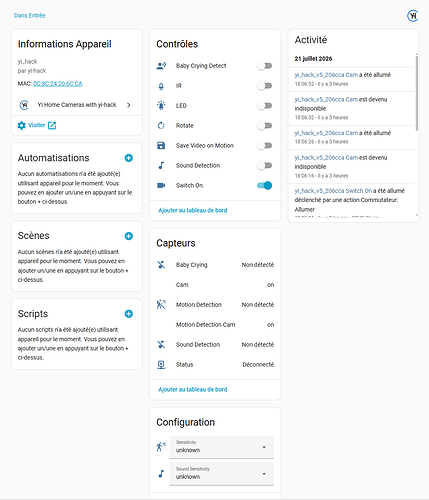Click the add Automatisations plus icon
The width and height of the screenshot is (429, 500).
[129, 158]
